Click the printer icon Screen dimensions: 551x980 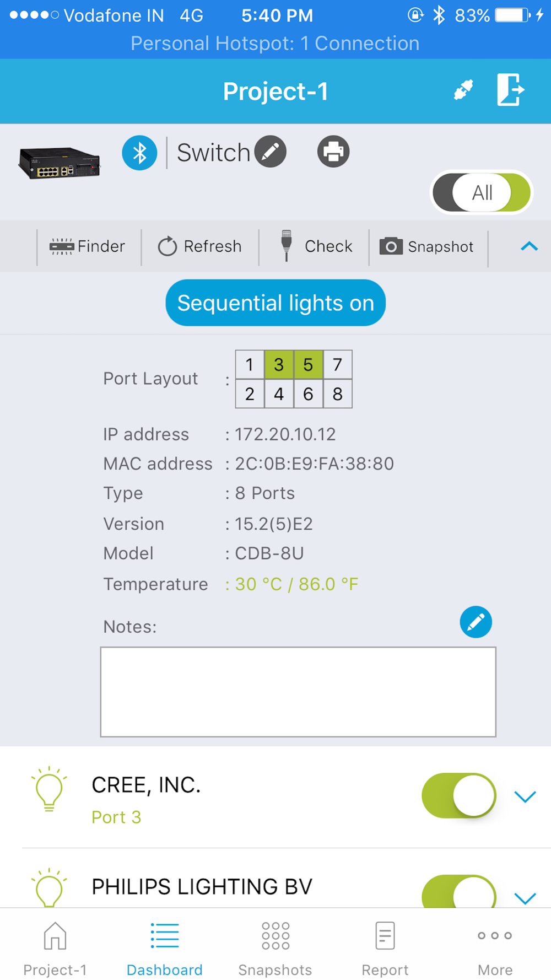(333, 152)
